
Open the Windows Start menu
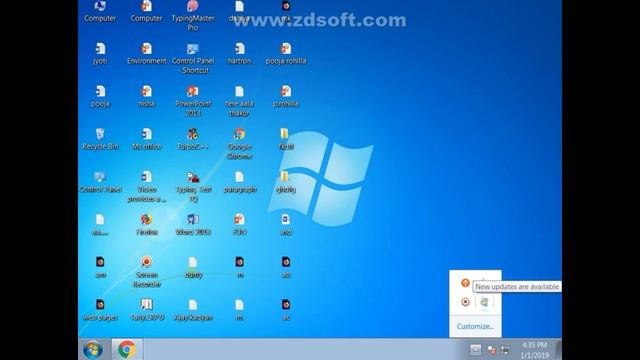tap(93, 350)
